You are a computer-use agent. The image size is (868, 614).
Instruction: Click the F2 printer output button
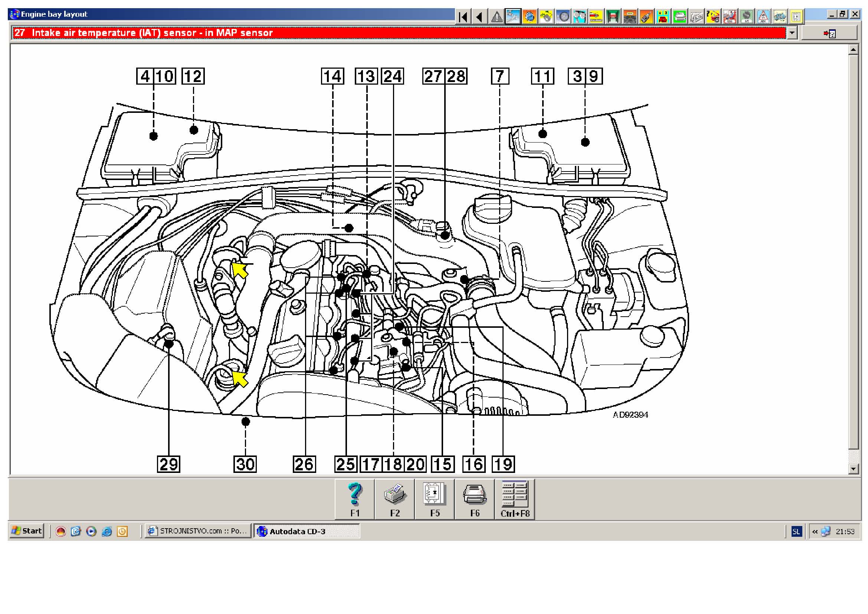pos(395,499)
